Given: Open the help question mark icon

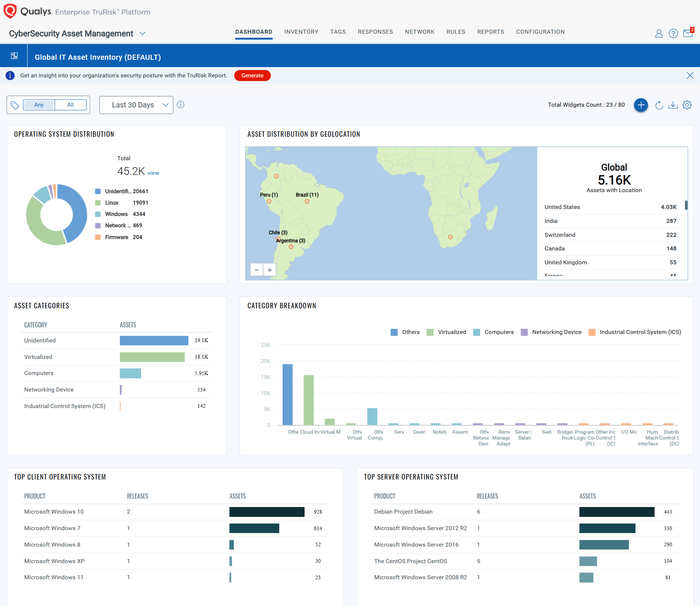Looking at the screenshot, I should pyautogui.click(x=673, y=34).
